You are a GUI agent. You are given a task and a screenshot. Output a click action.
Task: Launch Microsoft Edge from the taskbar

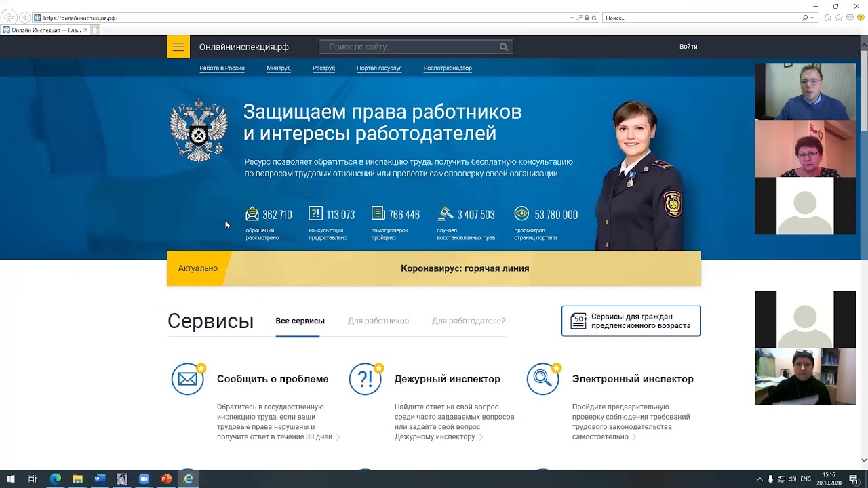[56, 479]
